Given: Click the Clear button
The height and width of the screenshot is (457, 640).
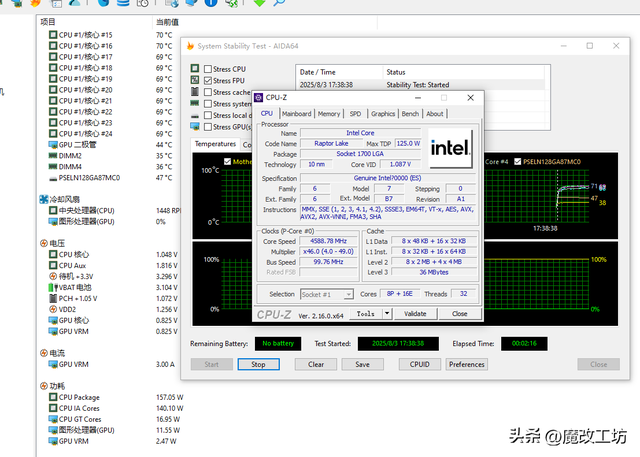Looking at the screenshot, I should pyautogui.click(x=316, y=364).
